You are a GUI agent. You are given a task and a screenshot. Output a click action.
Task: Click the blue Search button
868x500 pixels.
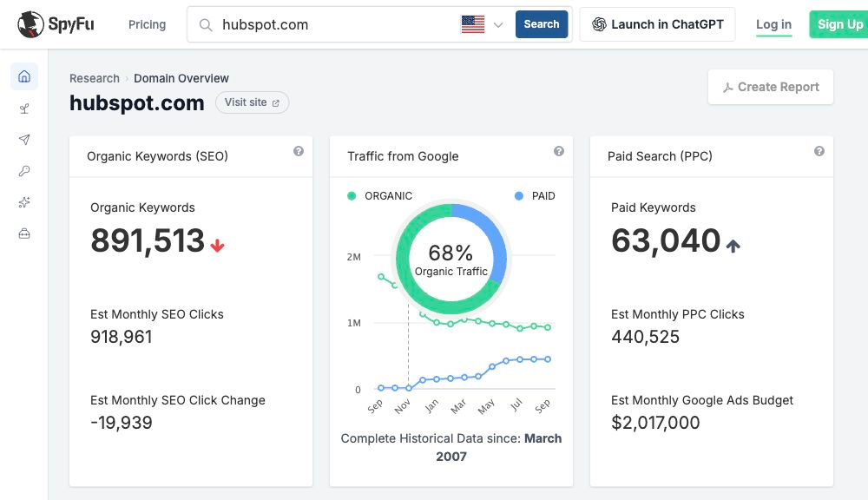(542, 24)
